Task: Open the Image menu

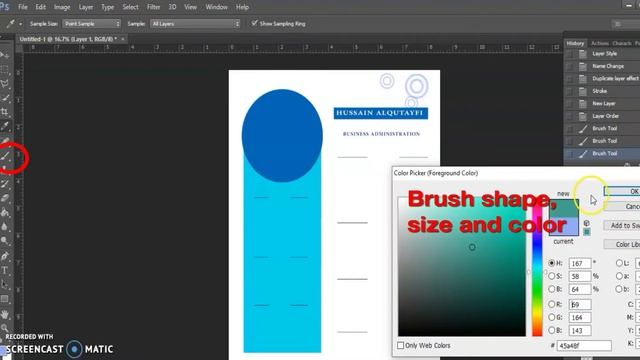Action: coord(62,7)
